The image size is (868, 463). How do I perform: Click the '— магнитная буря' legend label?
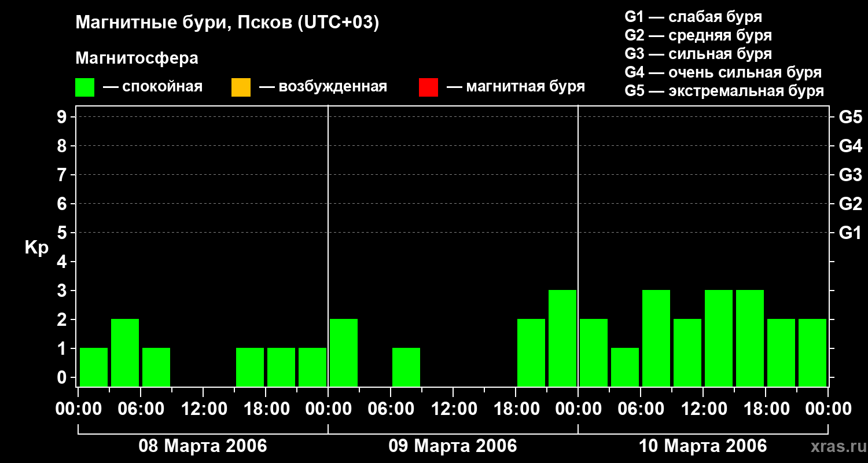[516, 87]
